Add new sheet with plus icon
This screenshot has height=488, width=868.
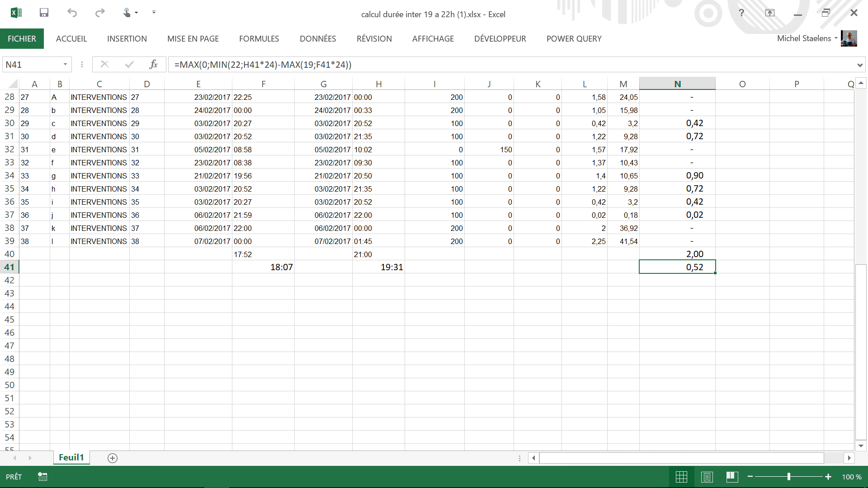coord(113,458)
